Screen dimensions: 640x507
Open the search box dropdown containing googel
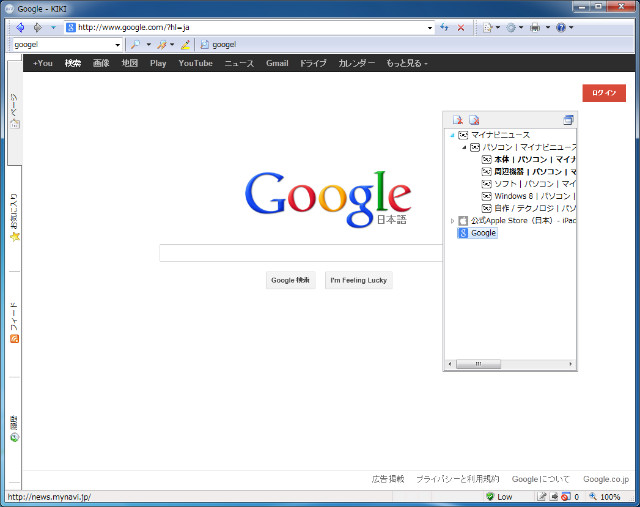pos(118,45)
